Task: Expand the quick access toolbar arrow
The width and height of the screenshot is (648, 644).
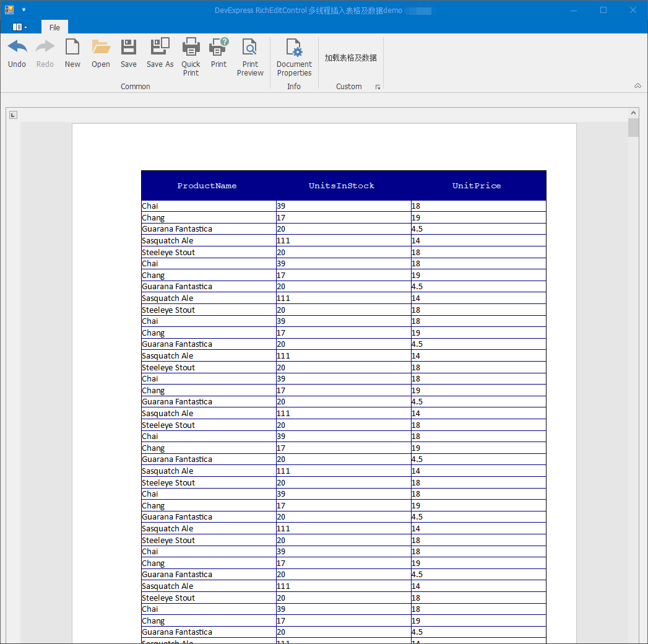Action: coord(24,9)
